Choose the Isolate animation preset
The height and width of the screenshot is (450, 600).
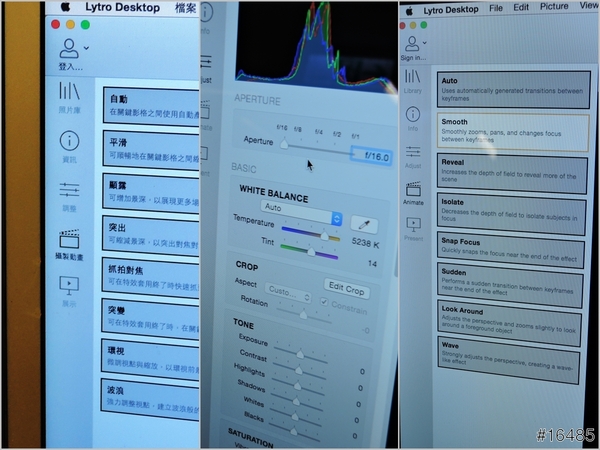511,212
